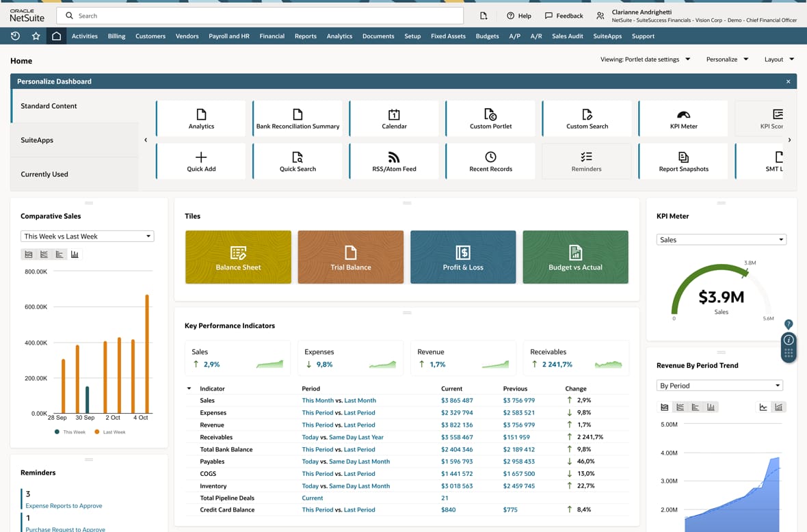
Task: Click the Create New document icon
Action: pos(484,16)
